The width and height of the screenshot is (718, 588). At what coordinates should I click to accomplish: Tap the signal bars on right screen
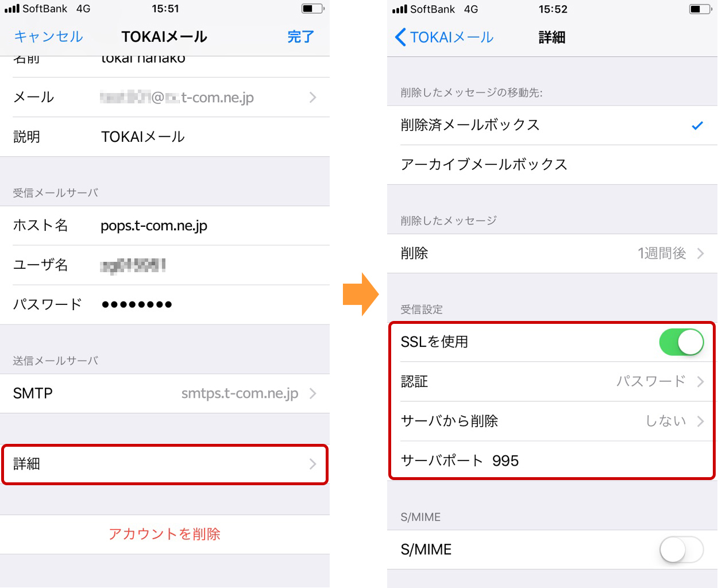400,9
